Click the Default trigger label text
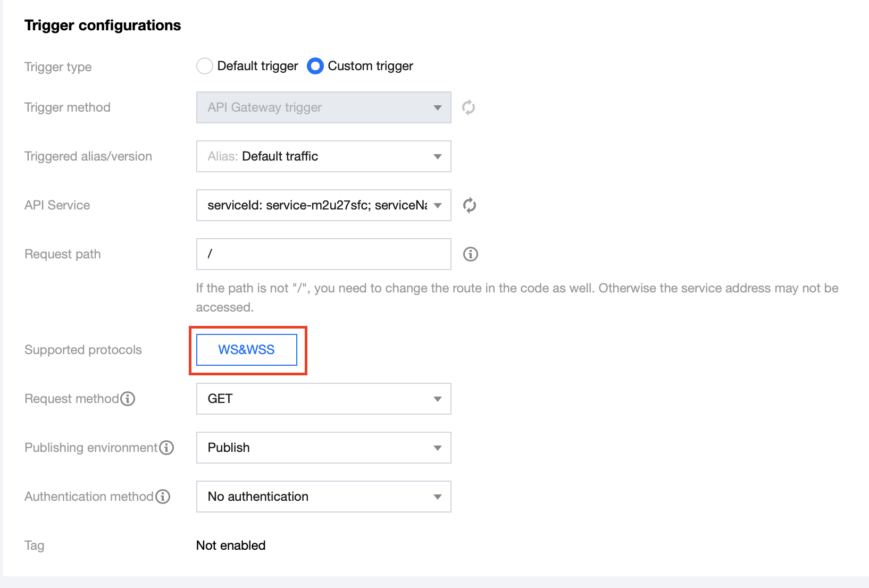869x588 pixels. (257, 66)
